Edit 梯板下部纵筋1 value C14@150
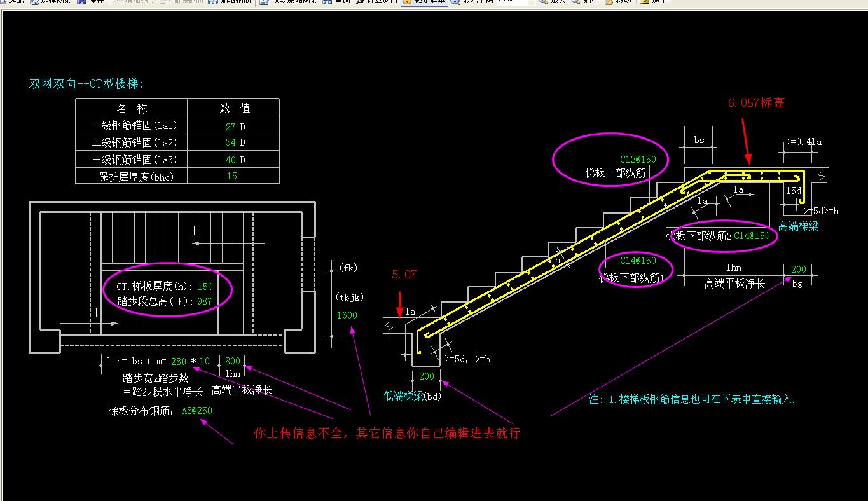868x501 pixels. [x=638, y=261]
